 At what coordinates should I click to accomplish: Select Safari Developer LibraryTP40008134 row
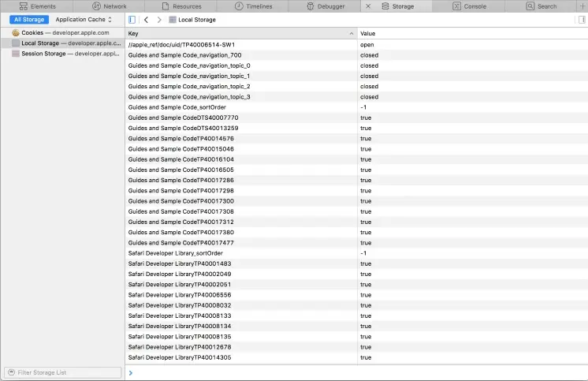356,327
